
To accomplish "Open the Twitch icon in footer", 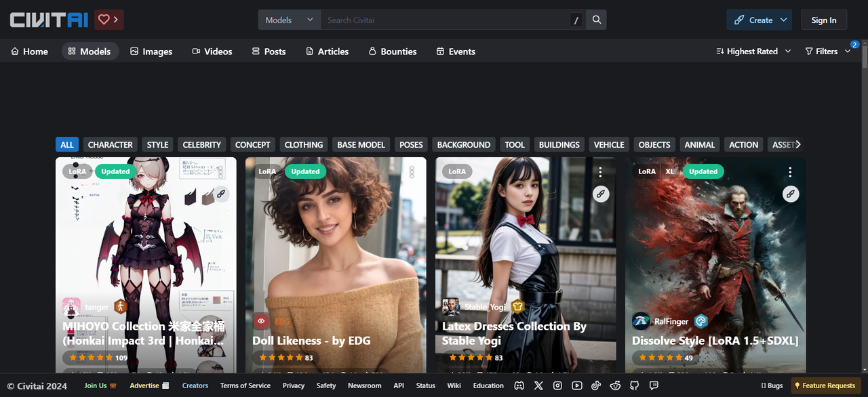I will click(654, 385).
